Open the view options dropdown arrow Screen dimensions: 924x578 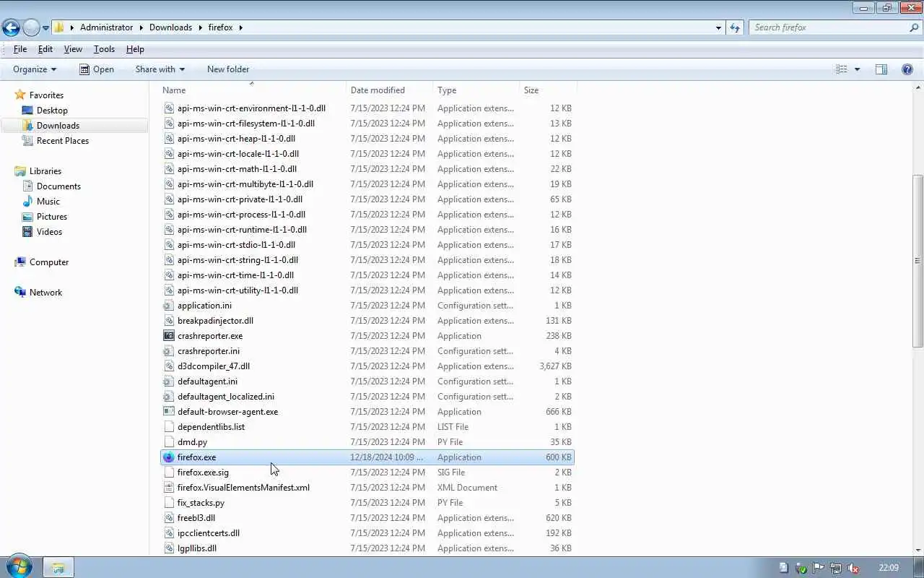click(858, 69)
